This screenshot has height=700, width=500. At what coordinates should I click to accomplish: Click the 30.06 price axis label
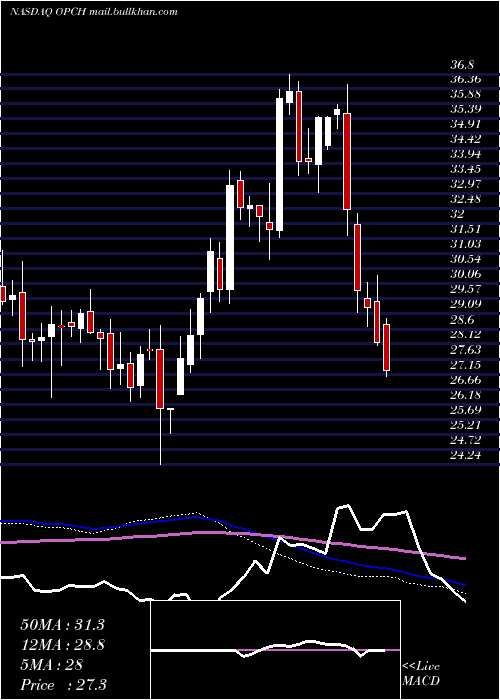(466, 275)
